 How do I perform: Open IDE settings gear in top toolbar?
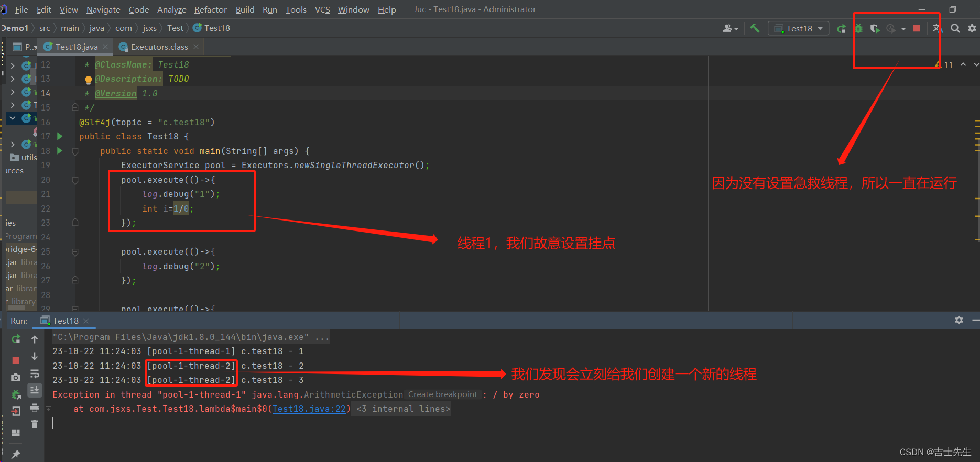point(972,28)
